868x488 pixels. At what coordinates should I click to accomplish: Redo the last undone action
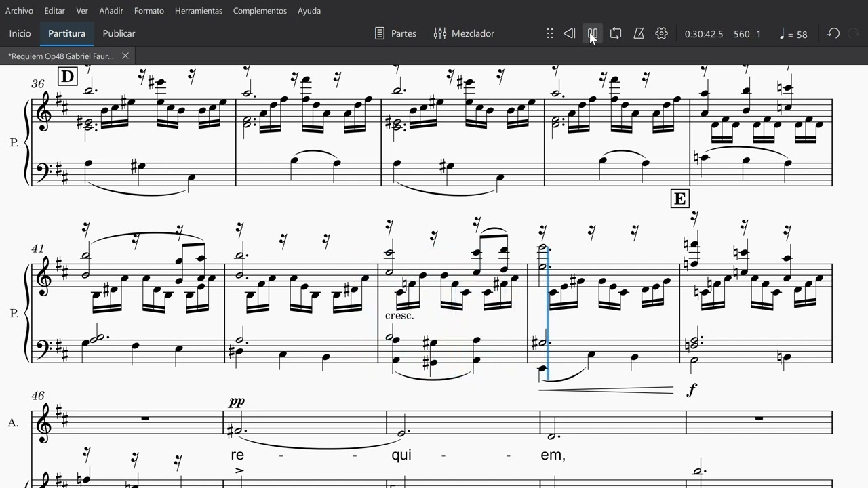[x=854, y=33]
